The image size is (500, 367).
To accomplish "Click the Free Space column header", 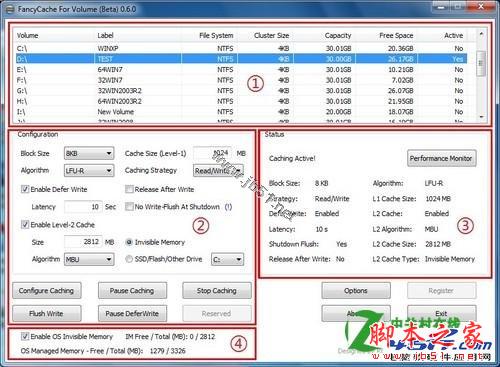I will [x=386, y=35].
